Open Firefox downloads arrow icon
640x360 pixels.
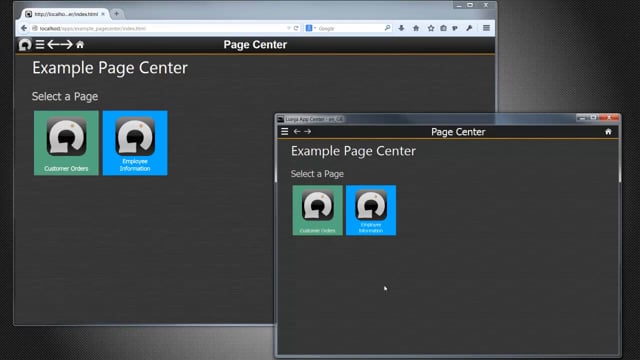[x=401, y=28]
